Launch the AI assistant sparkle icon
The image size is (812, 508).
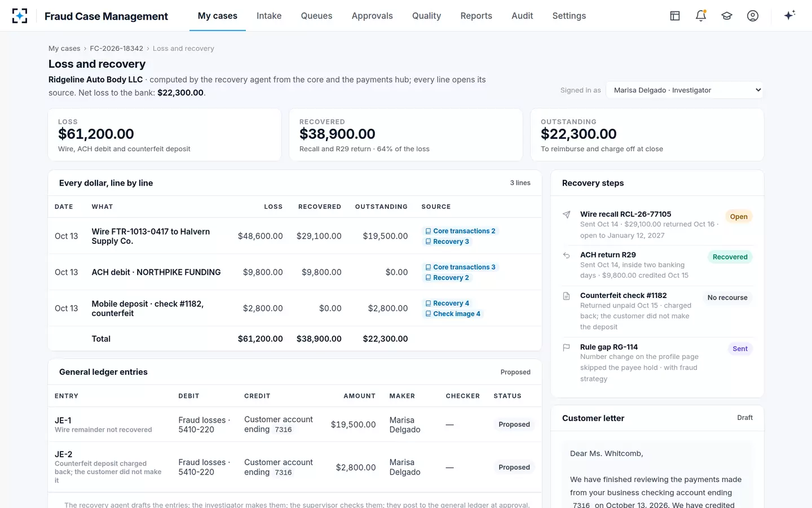click(789, 15)
